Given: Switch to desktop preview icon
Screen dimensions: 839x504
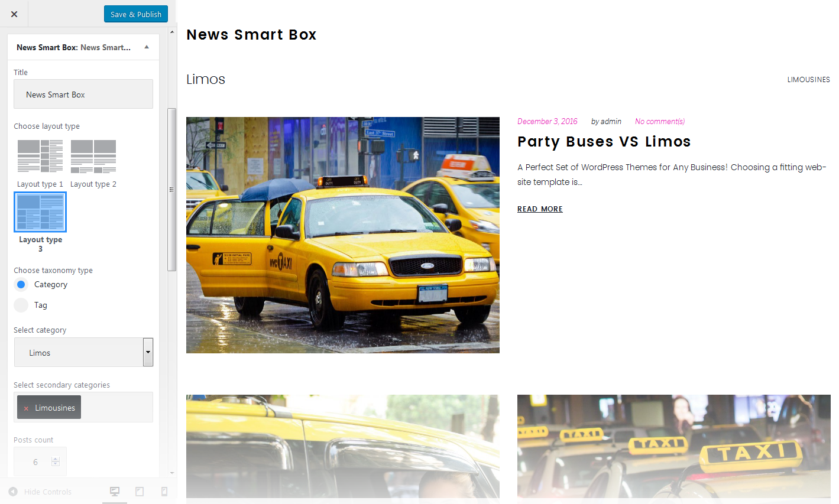Looking at the screenshot, I should click(115, 492).
